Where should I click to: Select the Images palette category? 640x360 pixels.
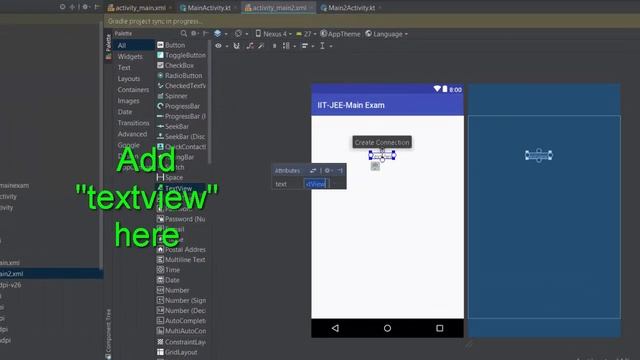point(128,100)
